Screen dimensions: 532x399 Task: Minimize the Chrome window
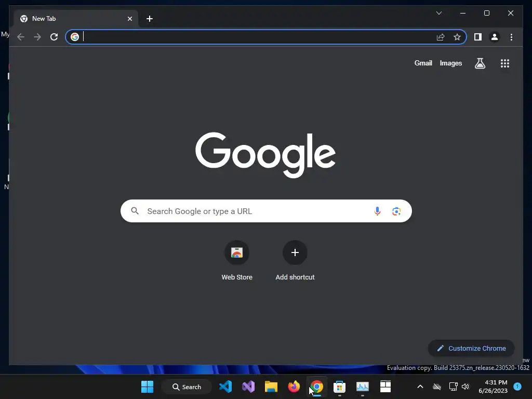point(463,13)
